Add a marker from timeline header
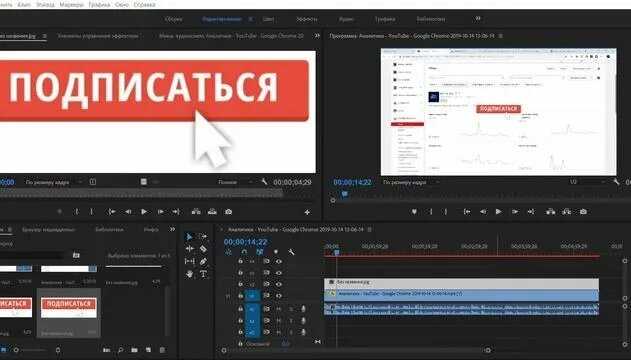Viewport: 631px width, 360px height. [276, 252]
